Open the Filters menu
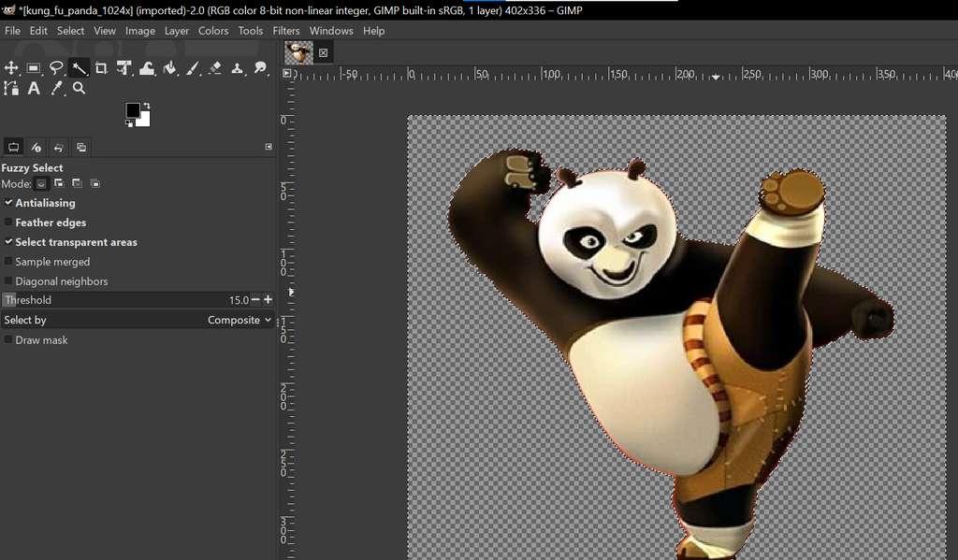Viewport: 958px width, 560px height. coord(286,31)
